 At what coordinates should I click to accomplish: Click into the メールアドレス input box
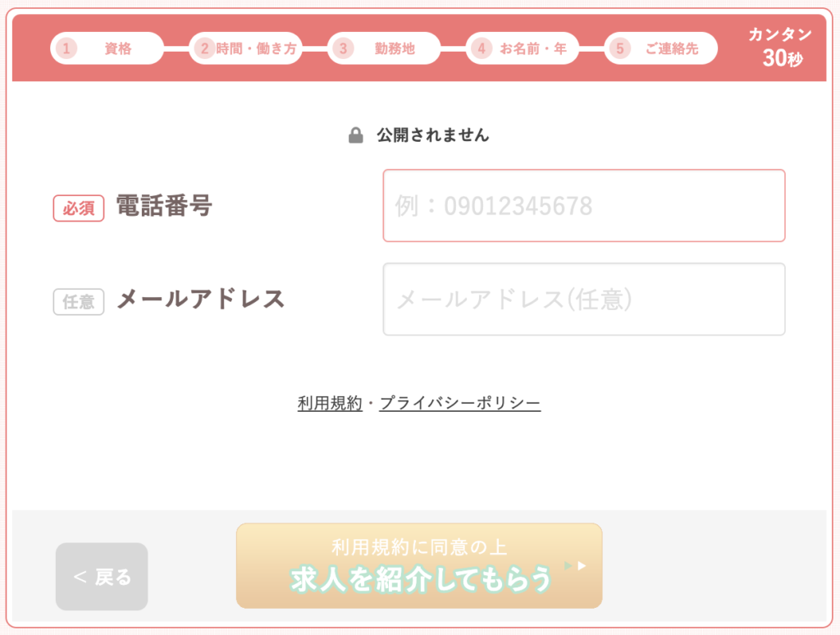point(583,299)
